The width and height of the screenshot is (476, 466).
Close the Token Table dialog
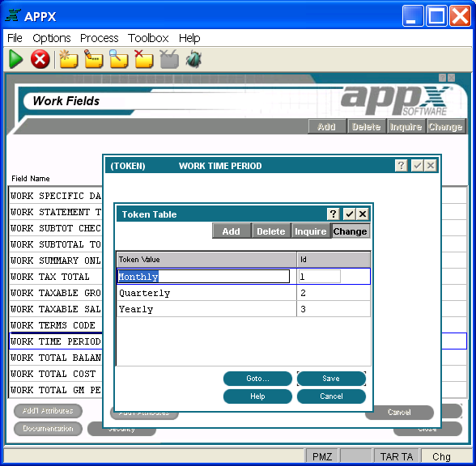click(x=363, y=214)
